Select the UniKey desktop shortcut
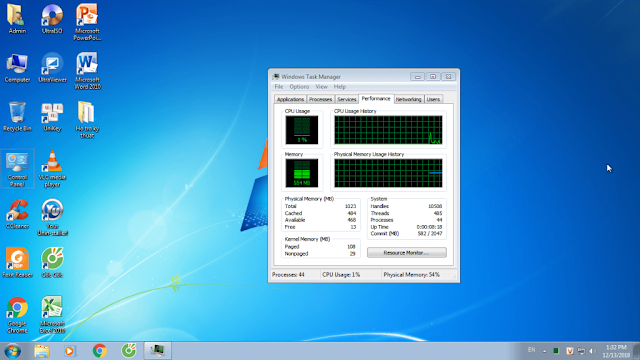Viewport: 640px width, 360px height. tap(52, 117)
